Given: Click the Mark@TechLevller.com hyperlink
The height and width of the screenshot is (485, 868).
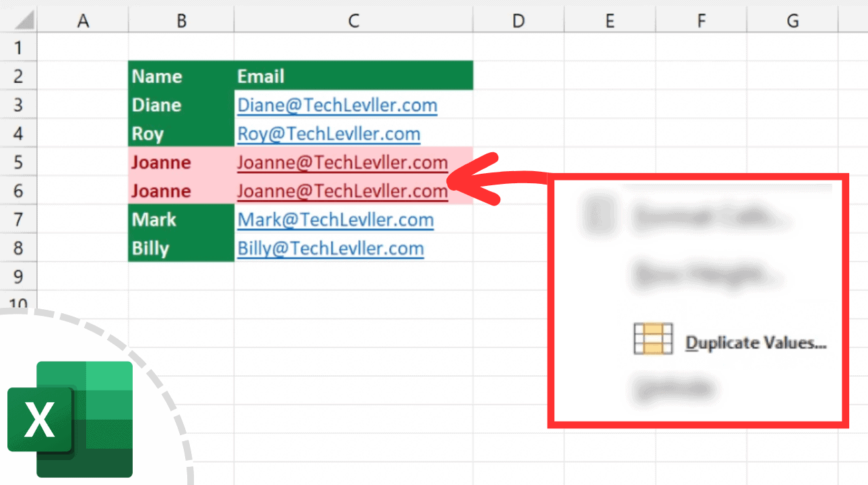Looking at the screenshot, I should [335, 219].
